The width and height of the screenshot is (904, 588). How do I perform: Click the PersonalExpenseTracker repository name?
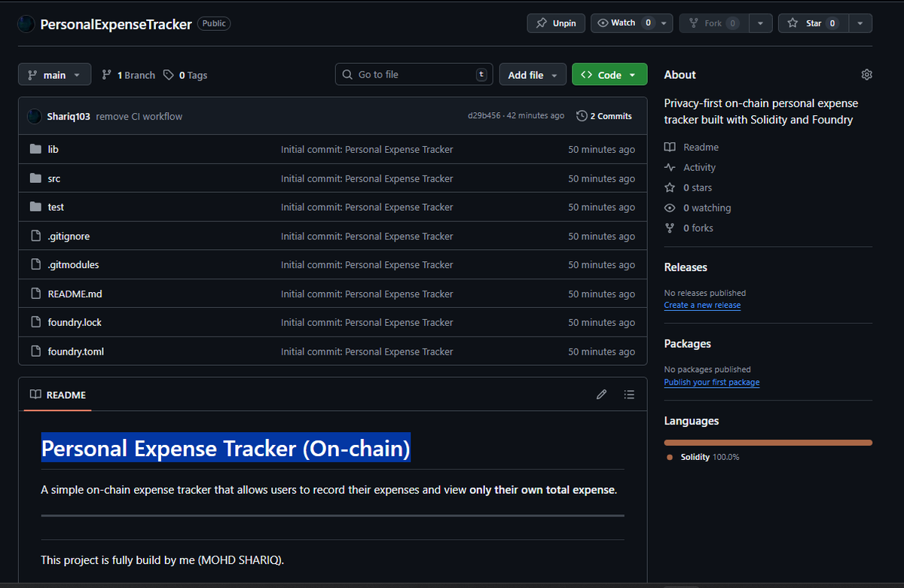116,24
